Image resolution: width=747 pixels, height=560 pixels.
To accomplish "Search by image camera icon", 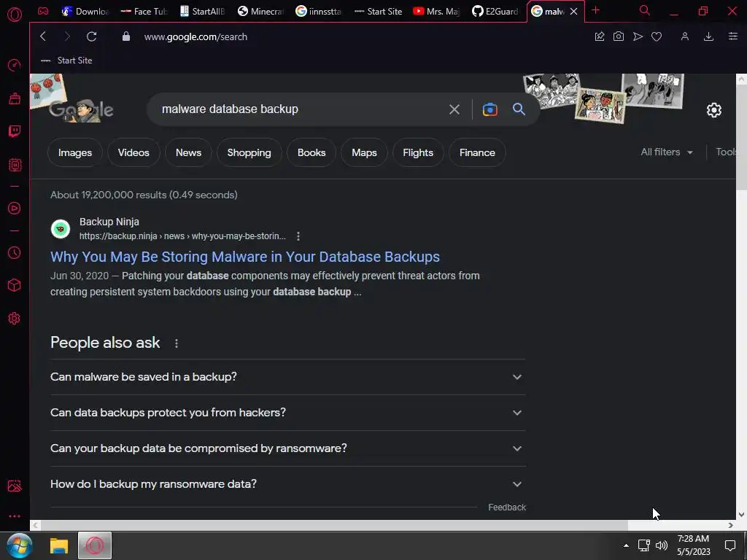I will (x=489, y=109).
